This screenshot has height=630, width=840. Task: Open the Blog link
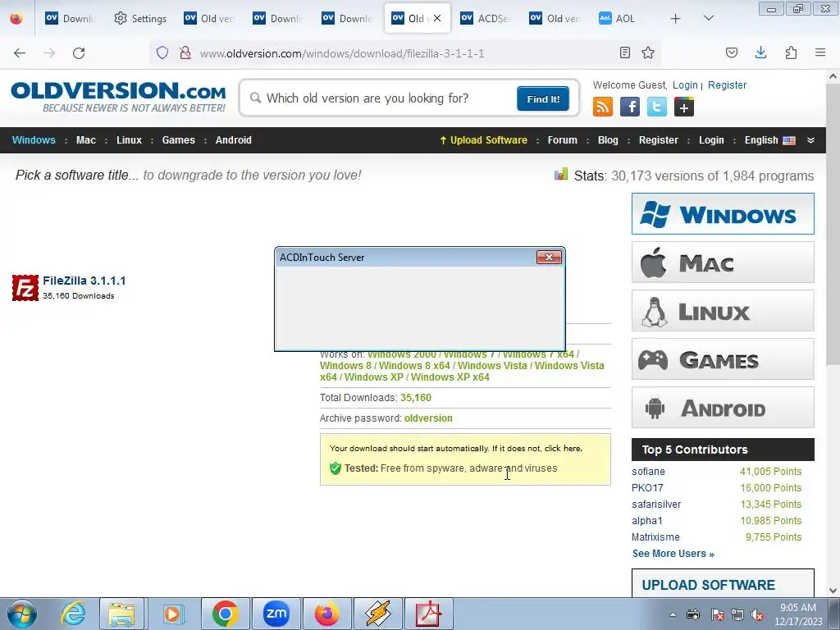pyautogui.click(x=608, y=140)
